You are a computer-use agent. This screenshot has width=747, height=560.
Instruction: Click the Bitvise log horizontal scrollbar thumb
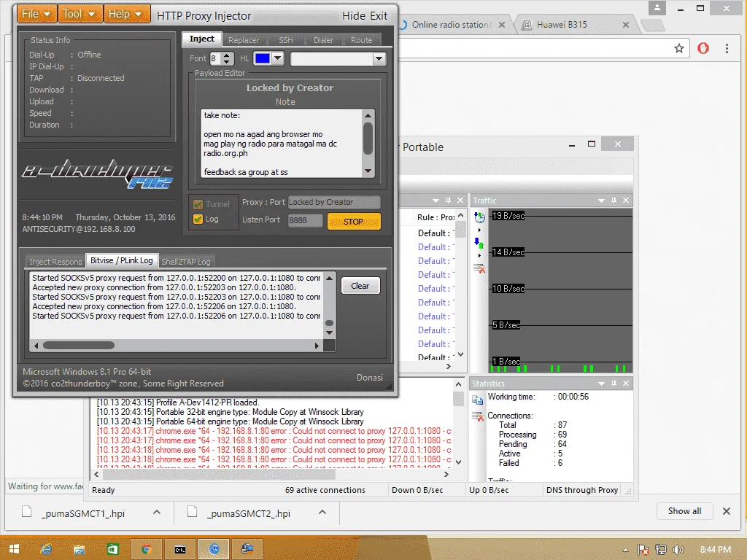pyautogui.click(x=78, y=345)
